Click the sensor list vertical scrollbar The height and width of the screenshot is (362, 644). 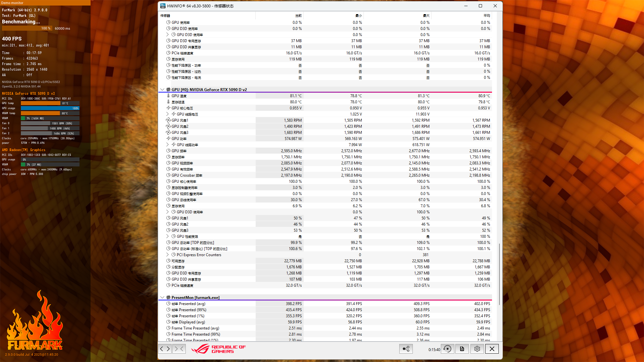pos(499,274)
